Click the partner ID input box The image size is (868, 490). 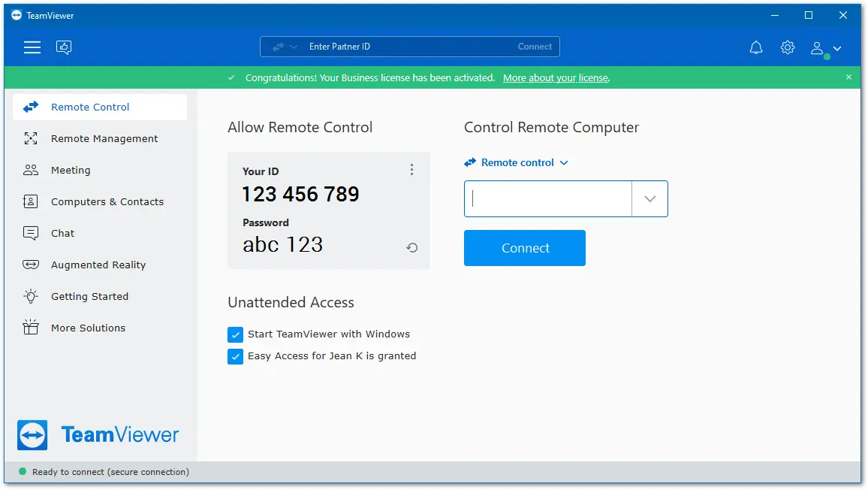coord(548,198)
